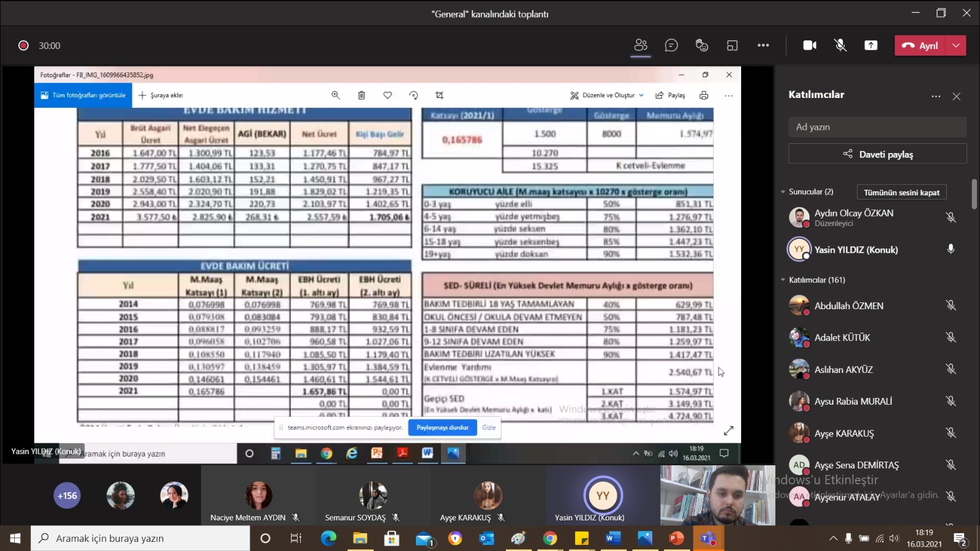Click muted mic for Ayşe KARAKUŞ in list

pyautogui.click(x=951, y=433)
